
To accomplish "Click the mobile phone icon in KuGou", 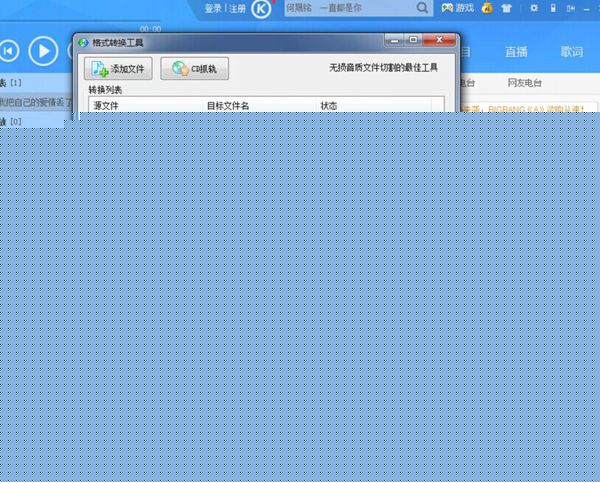I will 553,8.
